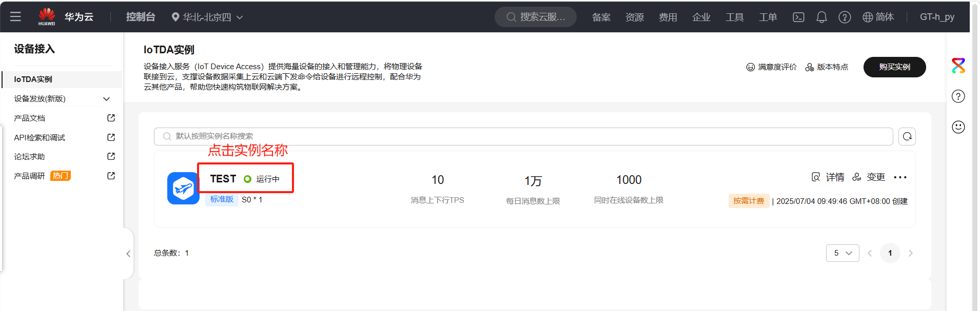Switch language using 简体 globe selector
This screenshot has height=311, width=980.
pyautogui.click(x=878, y=17)
